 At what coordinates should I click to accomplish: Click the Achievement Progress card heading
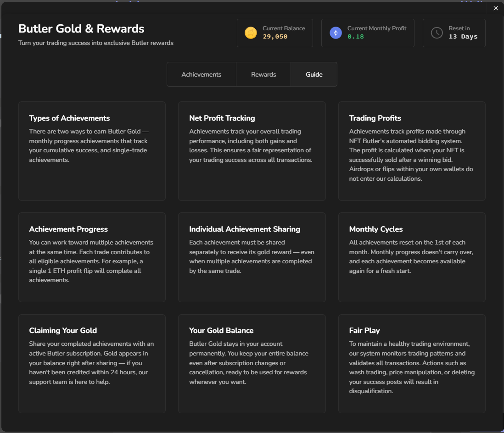click(x=68, y=229)
